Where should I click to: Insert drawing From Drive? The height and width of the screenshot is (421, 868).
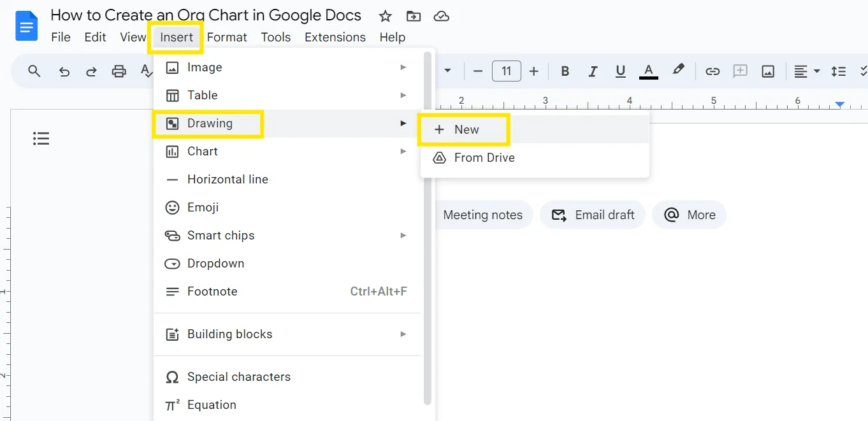535,158
